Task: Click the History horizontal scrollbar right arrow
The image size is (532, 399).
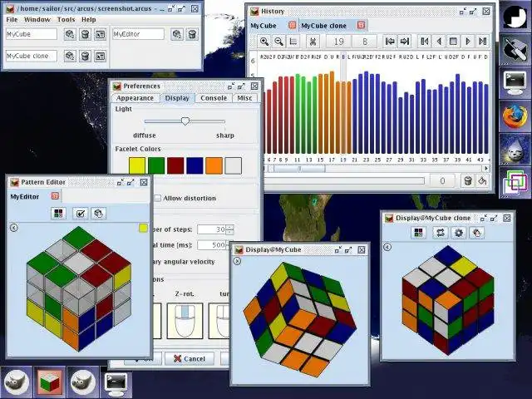Action: coord(486,168)
